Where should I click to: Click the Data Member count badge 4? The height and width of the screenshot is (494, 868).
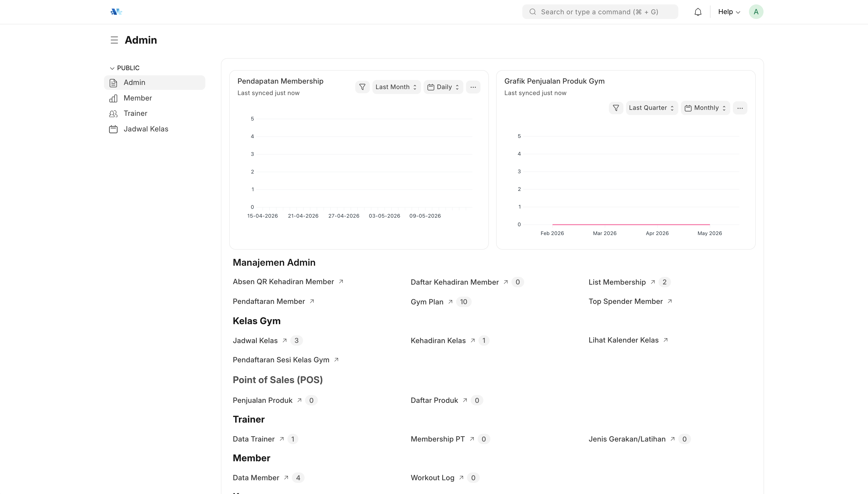(298, 478)
